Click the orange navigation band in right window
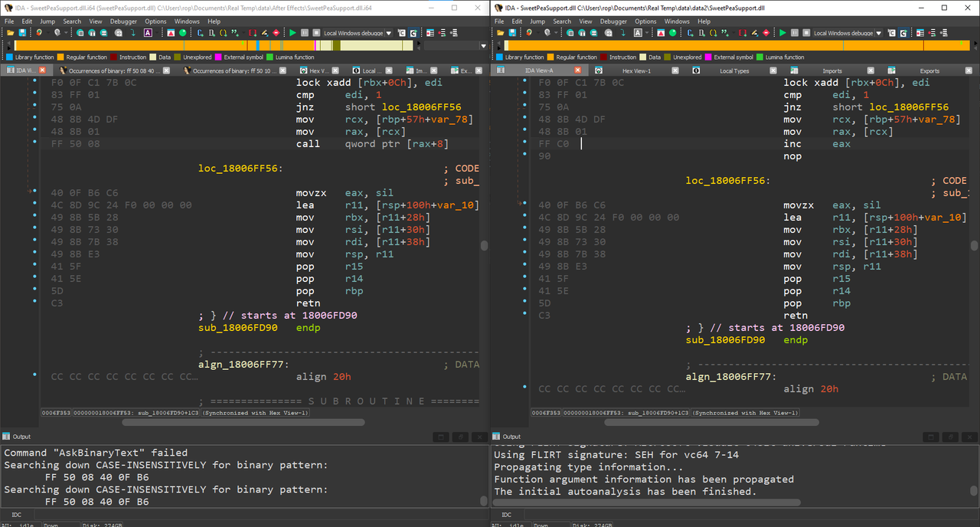Viewport: 980px width, 527px height. tap(739, 45)
